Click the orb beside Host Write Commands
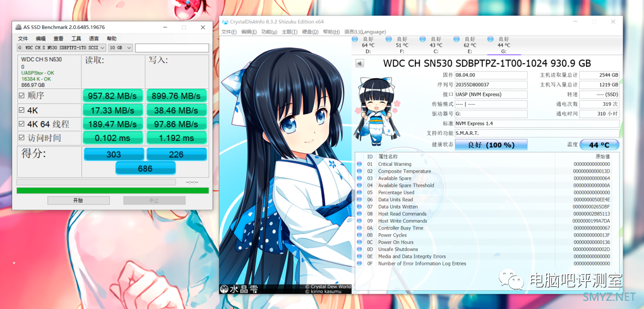The image size is (644, 309). 359,221
